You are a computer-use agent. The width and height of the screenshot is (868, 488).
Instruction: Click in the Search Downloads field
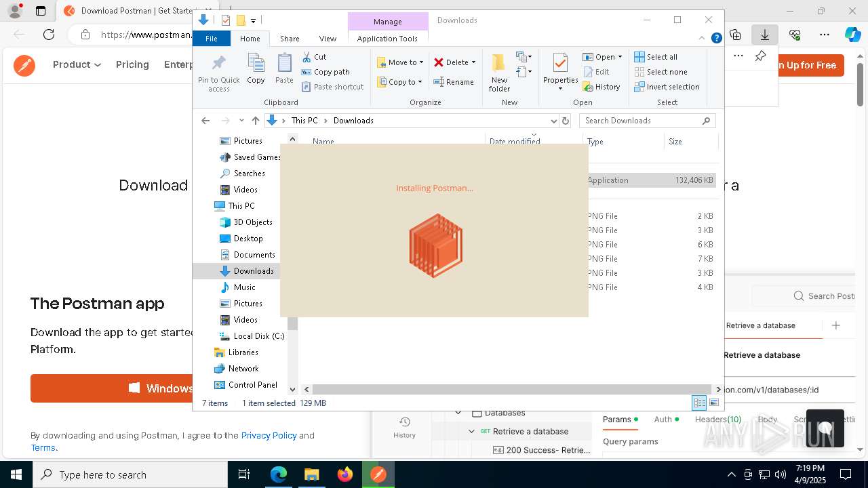(648, 121)
